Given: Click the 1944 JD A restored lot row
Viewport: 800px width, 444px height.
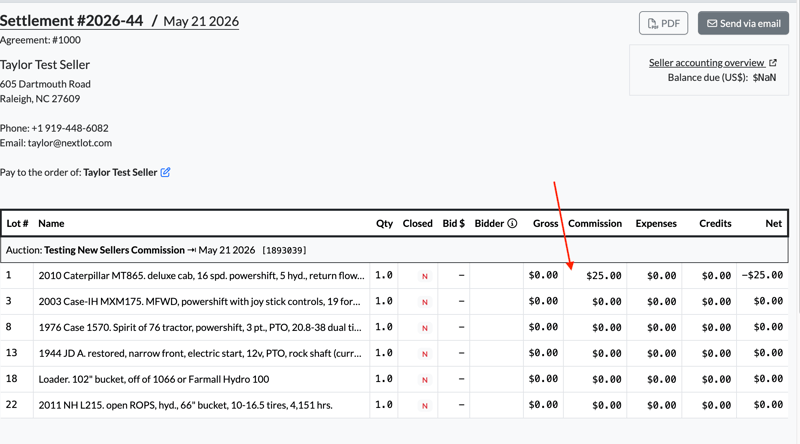Looking at the screenshot, I should coord(394,353).
